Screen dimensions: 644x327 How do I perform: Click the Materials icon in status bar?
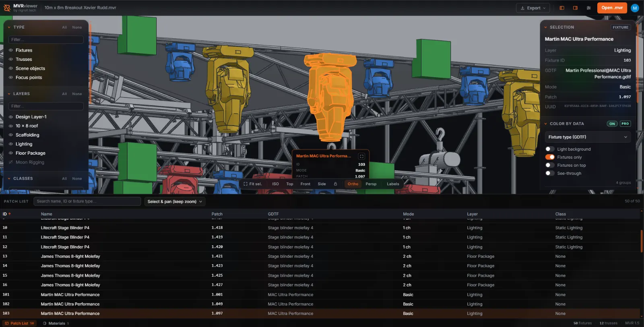click(x=45, y=323)
